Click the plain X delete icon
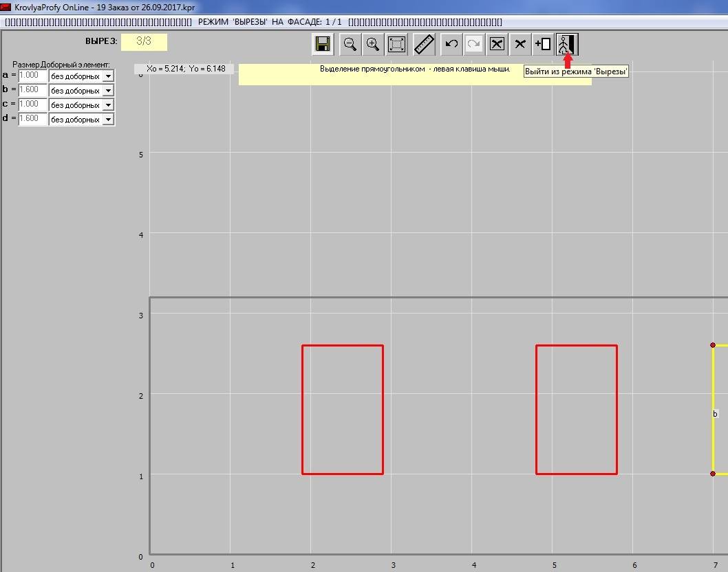Screen dimensions: 728x572 click(520, 45)
